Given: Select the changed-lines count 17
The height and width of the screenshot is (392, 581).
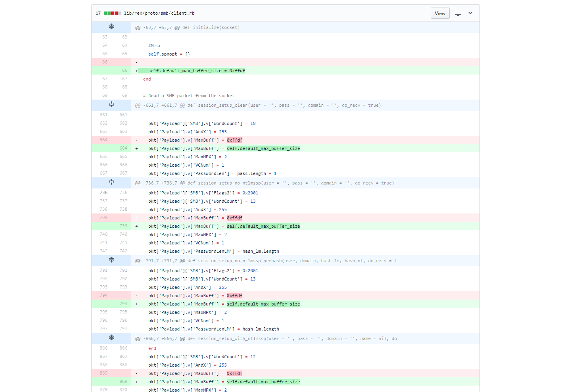Looking at the screenshot, I should (98, 13).
